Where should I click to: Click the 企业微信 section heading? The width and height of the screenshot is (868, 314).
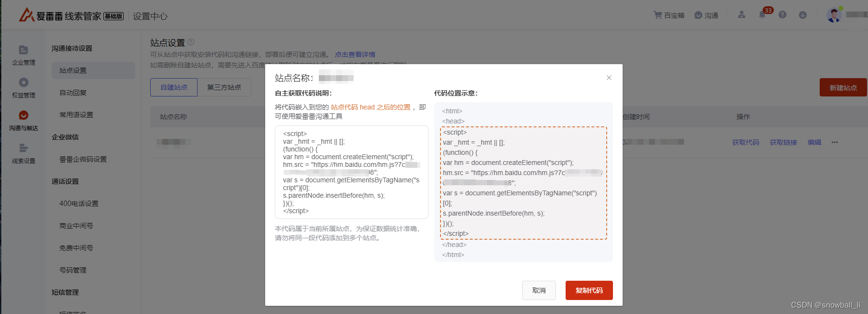click(65, 137)
